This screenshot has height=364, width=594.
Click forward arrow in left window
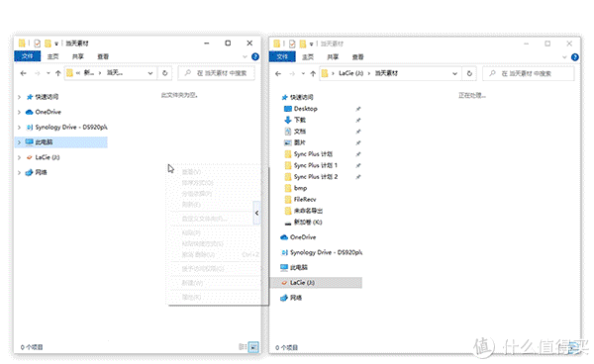[38, 73]
